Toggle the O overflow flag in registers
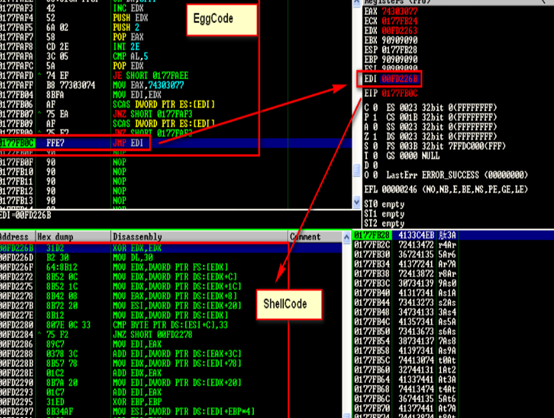Image resolution: width=554 pixels, height=418 pixels. pyautogui.click(x=371, y=175)
